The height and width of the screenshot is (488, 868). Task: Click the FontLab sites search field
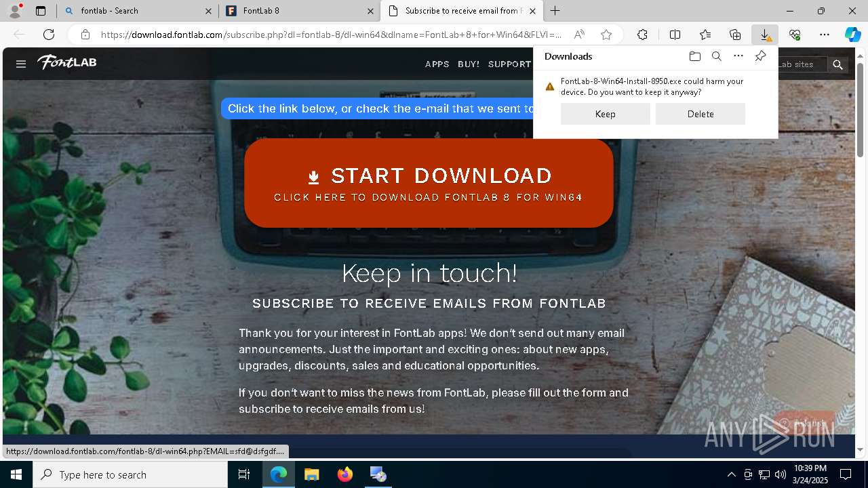[x=802, y=64]
